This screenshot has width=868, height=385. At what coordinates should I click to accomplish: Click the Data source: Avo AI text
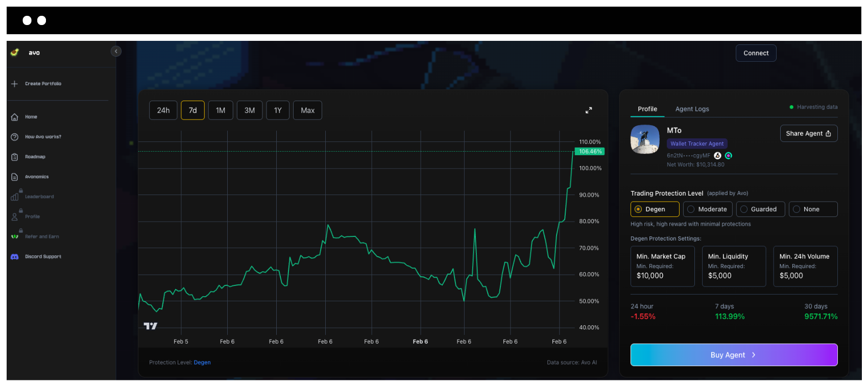coord(572,363)
